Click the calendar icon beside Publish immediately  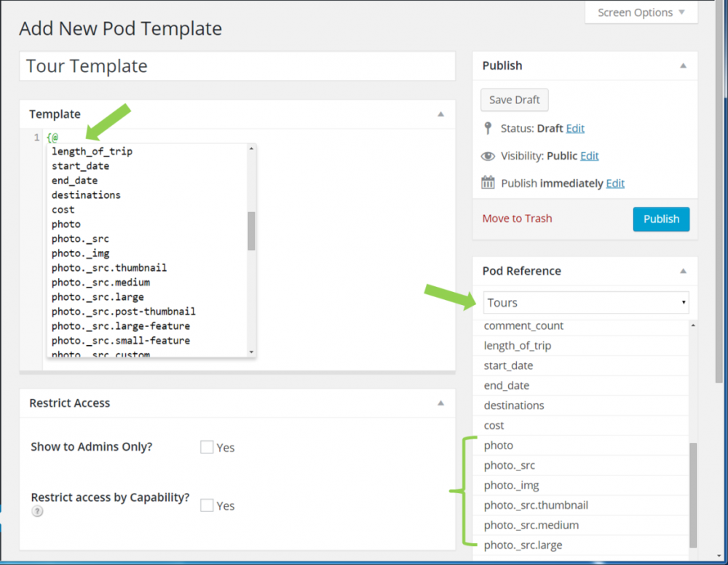pos(488,183)
